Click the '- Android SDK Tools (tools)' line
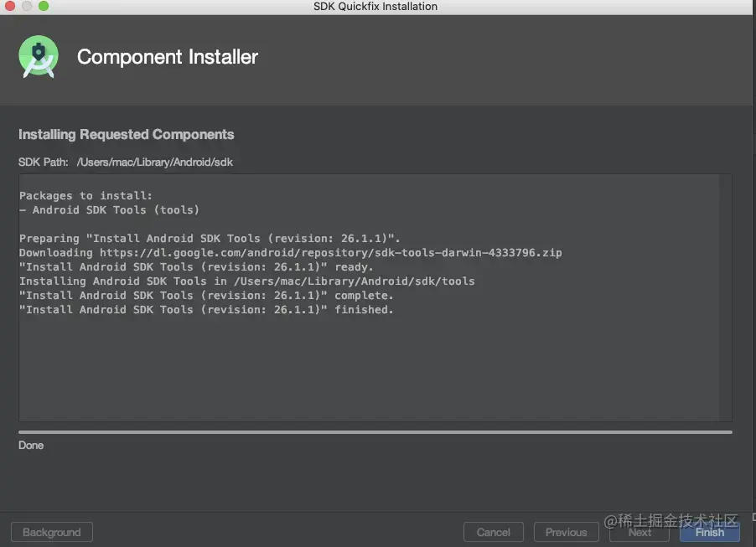 pyautogui.click(x=110, y=210)
